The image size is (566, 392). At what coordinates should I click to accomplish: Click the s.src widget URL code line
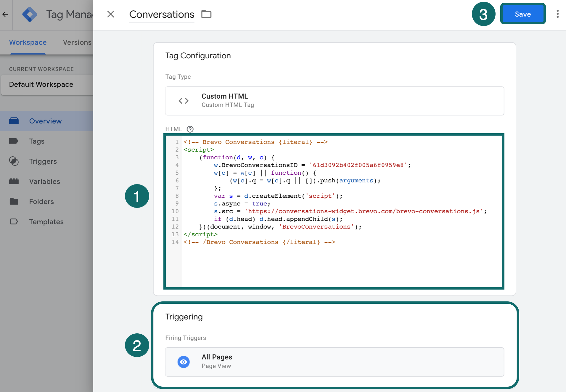[350, 211]
